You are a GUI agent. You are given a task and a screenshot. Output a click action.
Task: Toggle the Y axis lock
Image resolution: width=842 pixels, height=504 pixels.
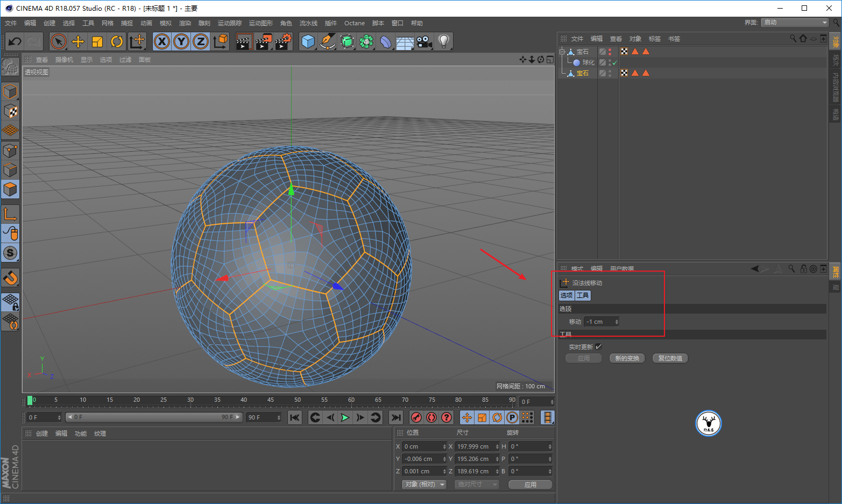tap(181, 41)
